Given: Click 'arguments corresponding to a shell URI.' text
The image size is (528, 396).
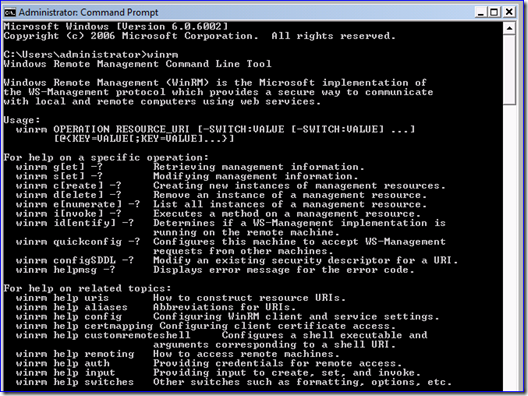Looking at the screenshot, I should tap(274, 345).
